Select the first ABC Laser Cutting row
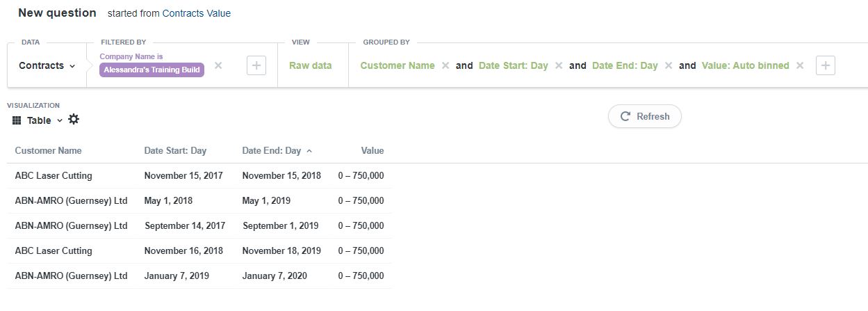The height and width of the screenshot is (311, 868). [x=54, y=175]
